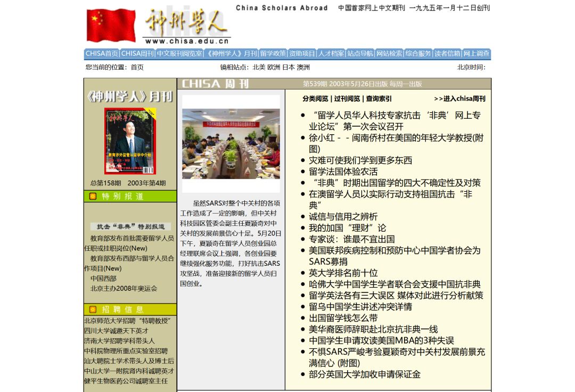Click the 北美 mirror site link
The image size is (575, 392).
click(x=259, y=67)
